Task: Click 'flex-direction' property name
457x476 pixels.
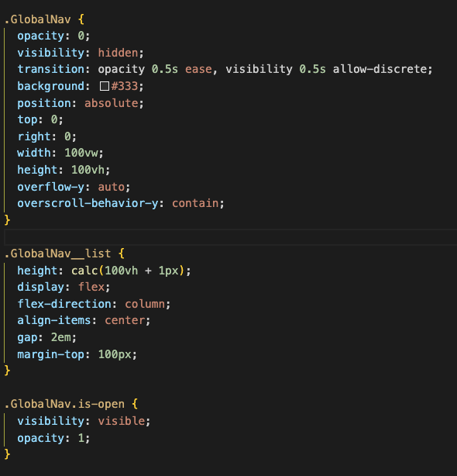Action: click(64, 304)
